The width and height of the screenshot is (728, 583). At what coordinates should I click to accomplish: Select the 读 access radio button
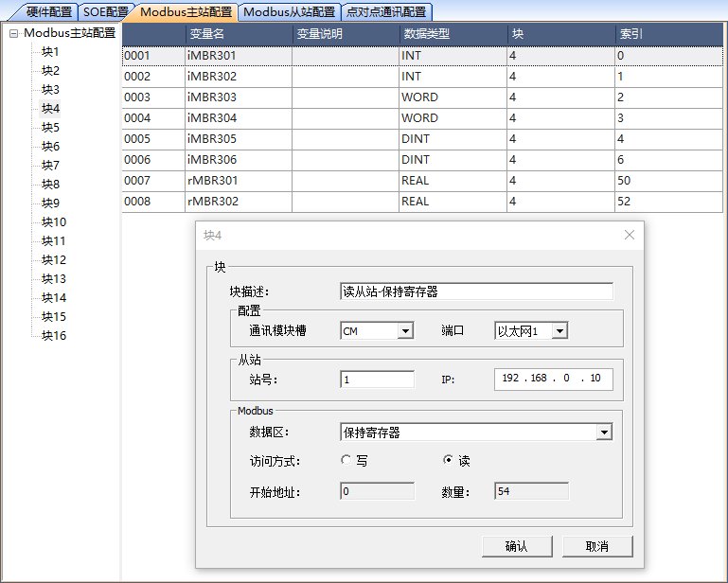click(448, 460)
